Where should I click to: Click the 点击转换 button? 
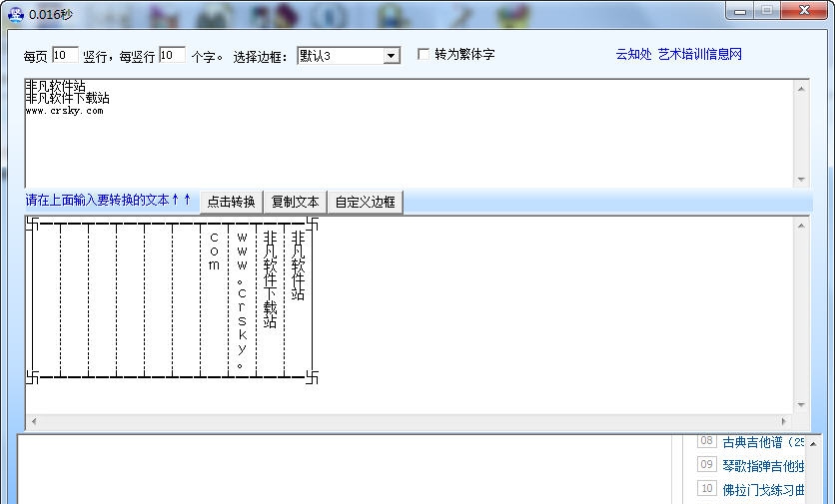(231, 202)
